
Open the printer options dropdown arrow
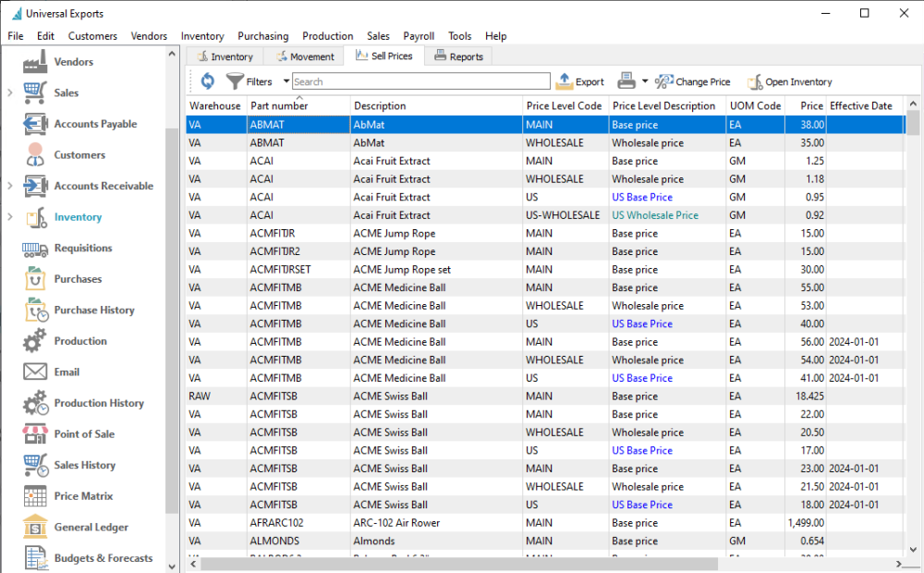tap(645, 81)
